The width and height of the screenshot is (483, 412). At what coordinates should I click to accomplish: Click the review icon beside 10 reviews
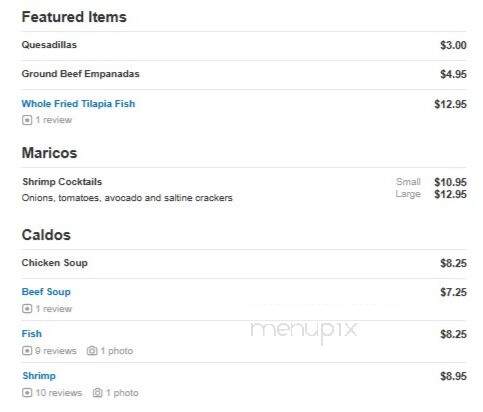tap(27, 393)
